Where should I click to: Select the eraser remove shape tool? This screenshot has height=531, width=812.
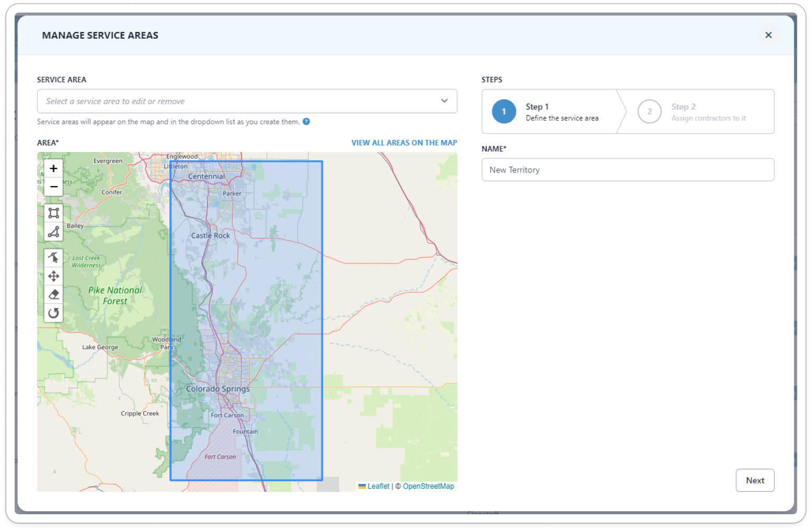tap(53, 294)
